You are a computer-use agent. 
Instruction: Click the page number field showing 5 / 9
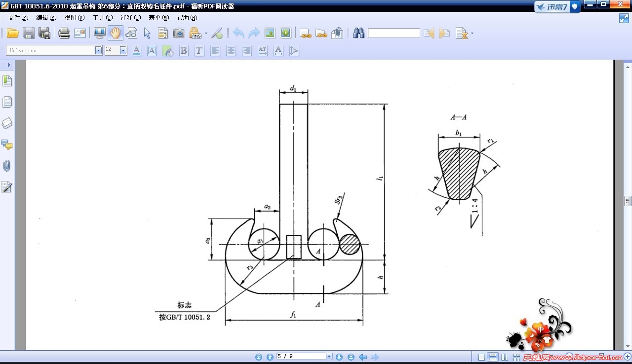tap(301, 356)
